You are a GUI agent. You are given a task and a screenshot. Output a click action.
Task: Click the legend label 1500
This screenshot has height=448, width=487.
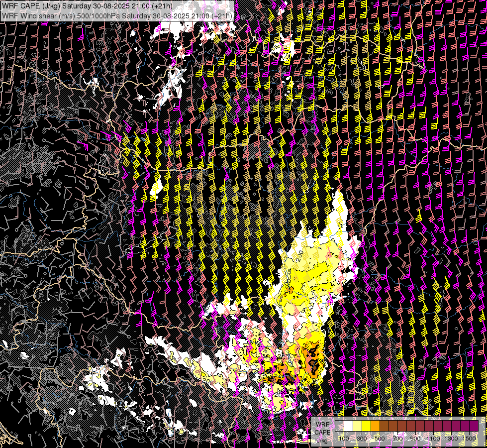469,439
